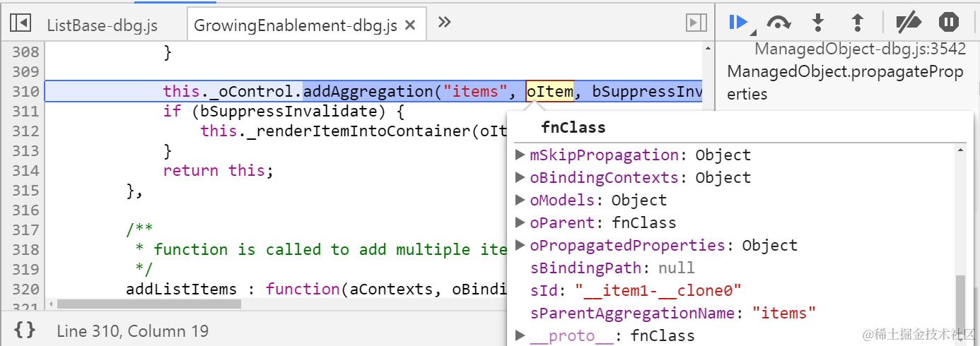This screenshot has width=980, height=346.
Task: Click the horizontal code scrollbar thumb
Action: click(x=148, y=304)
